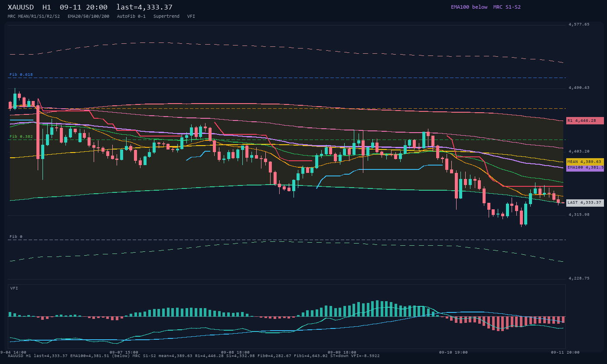Select the yellow MEAN 4,389.63 price tag

click(x=585, y=162)
